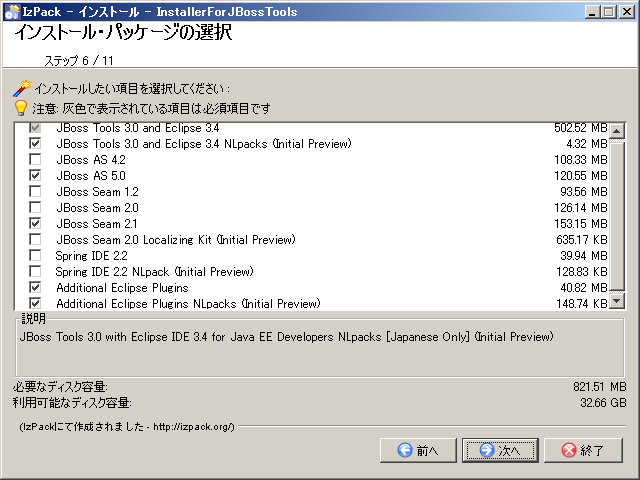
Task: Click the package list scroll down arrow
Action: 617,301
